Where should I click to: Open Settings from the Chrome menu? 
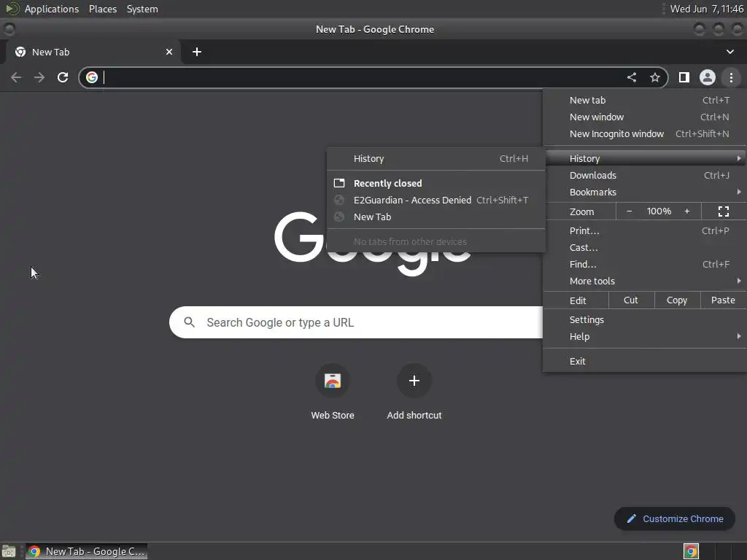[x=645, y=320]
